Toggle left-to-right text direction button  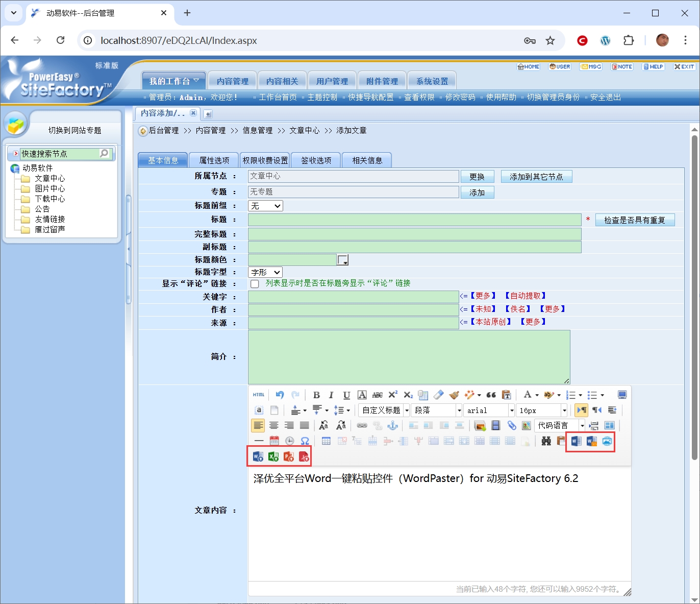click(x=581, y=410)
